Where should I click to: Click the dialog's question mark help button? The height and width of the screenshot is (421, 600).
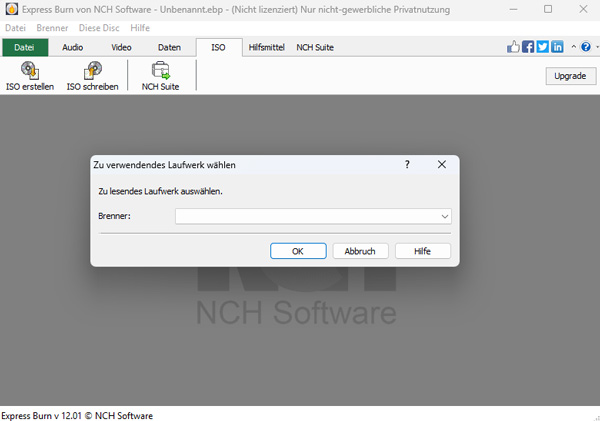pyautogui.click(x=407, y=165)
